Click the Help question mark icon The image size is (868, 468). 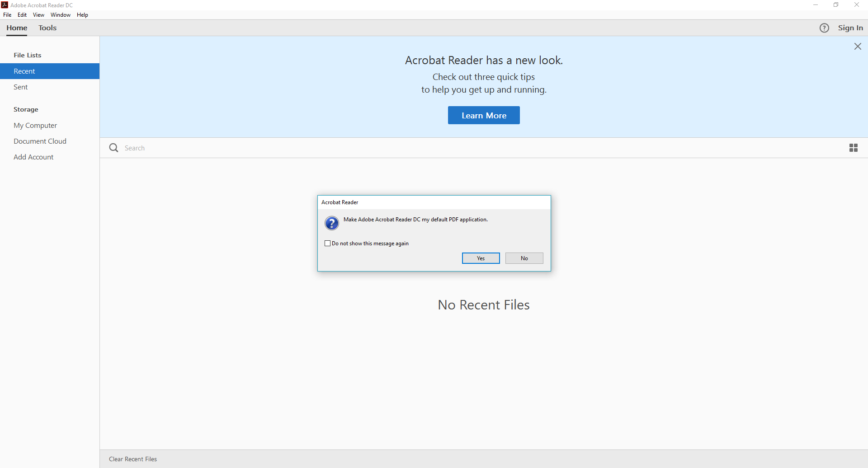pyautogui.click(x=824, y=28)
